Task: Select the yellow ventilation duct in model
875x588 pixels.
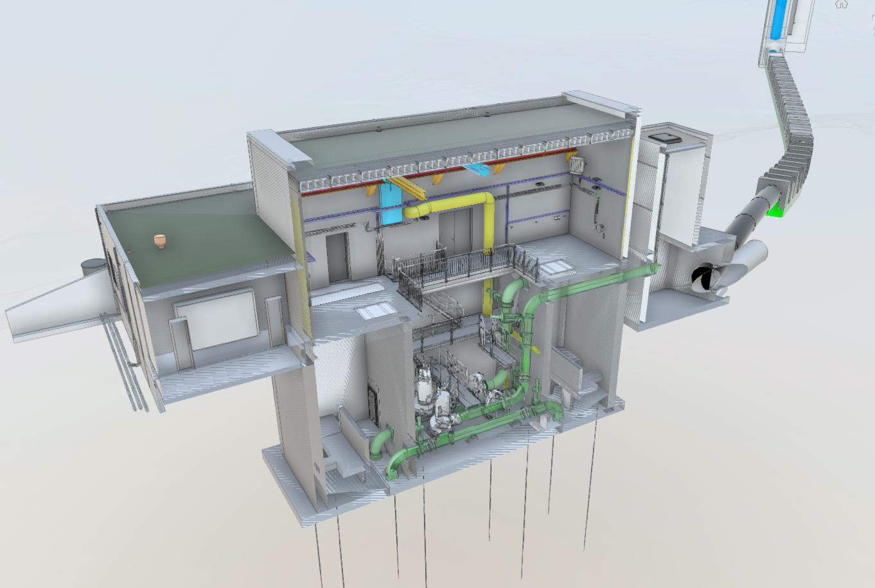Action: (489, 226)
